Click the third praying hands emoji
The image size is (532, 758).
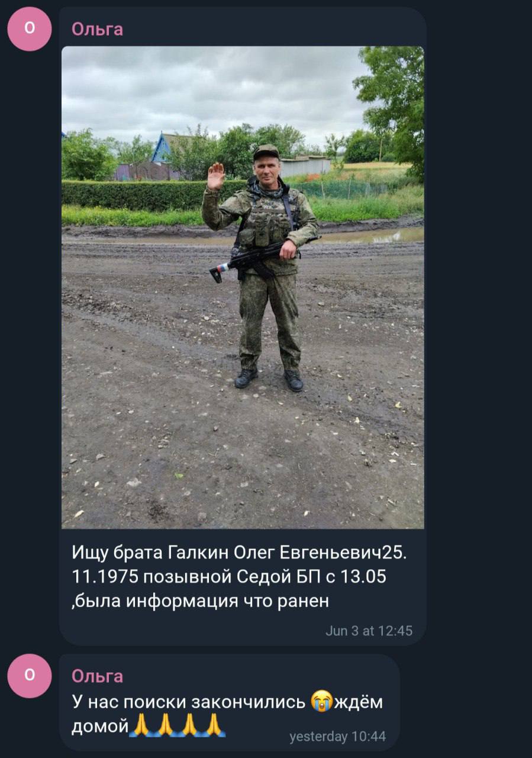tap(189, 725)
